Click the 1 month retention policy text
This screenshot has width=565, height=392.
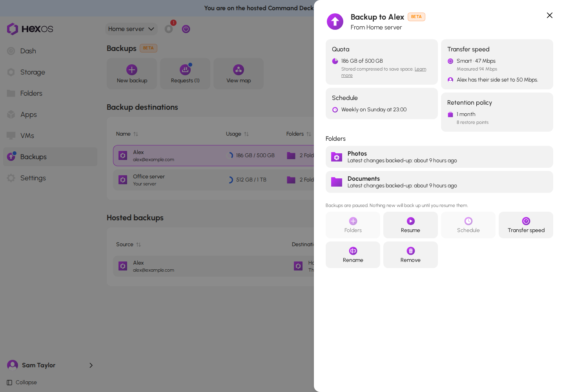466,114
